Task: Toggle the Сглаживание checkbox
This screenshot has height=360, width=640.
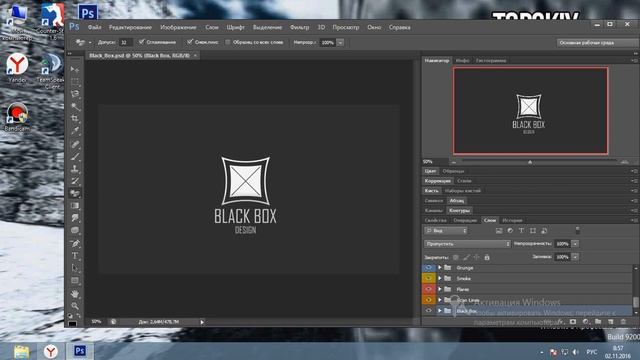Action: (x=141, y=42)
